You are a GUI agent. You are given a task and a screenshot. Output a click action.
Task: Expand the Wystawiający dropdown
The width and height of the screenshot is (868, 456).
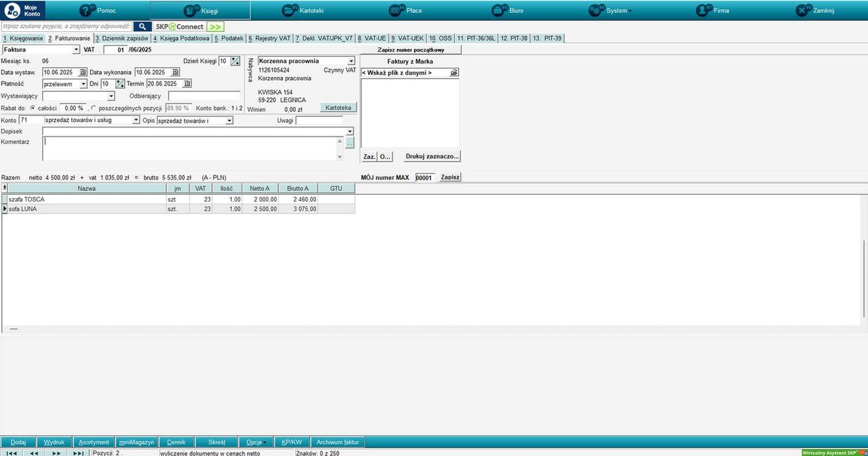(111, 96)
